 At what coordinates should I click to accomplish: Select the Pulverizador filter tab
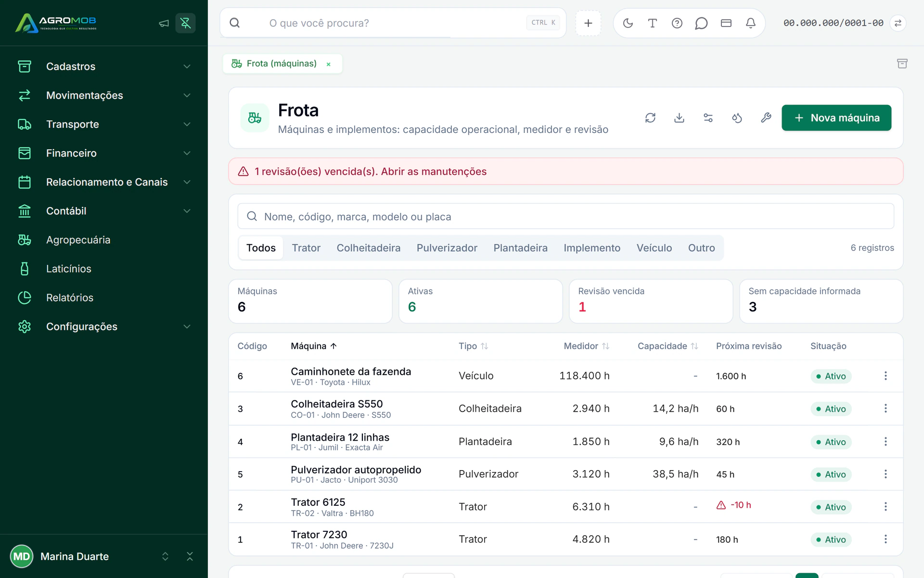click(447, 248)
